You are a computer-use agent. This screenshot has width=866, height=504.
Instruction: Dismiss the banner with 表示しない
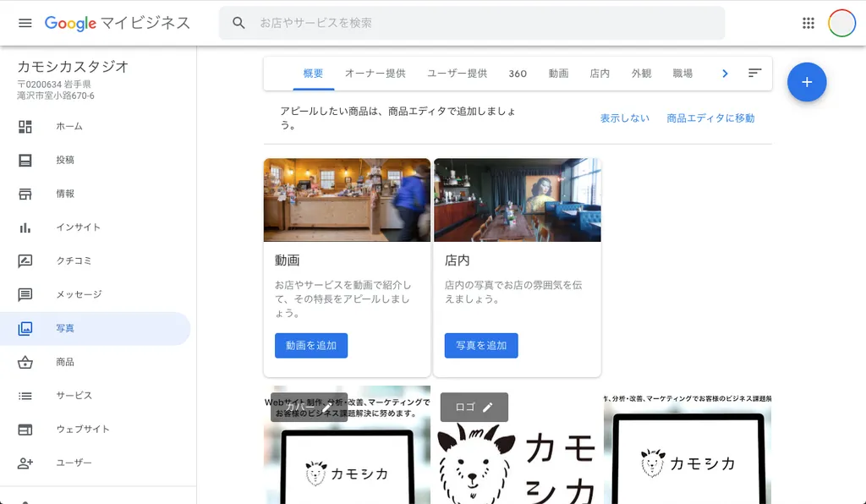[625, 118]
